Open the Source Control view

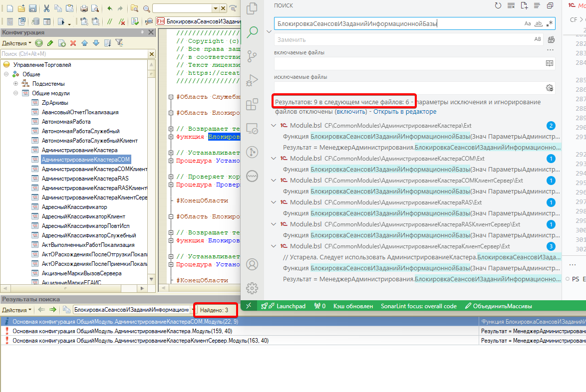[x=252, y=56]
